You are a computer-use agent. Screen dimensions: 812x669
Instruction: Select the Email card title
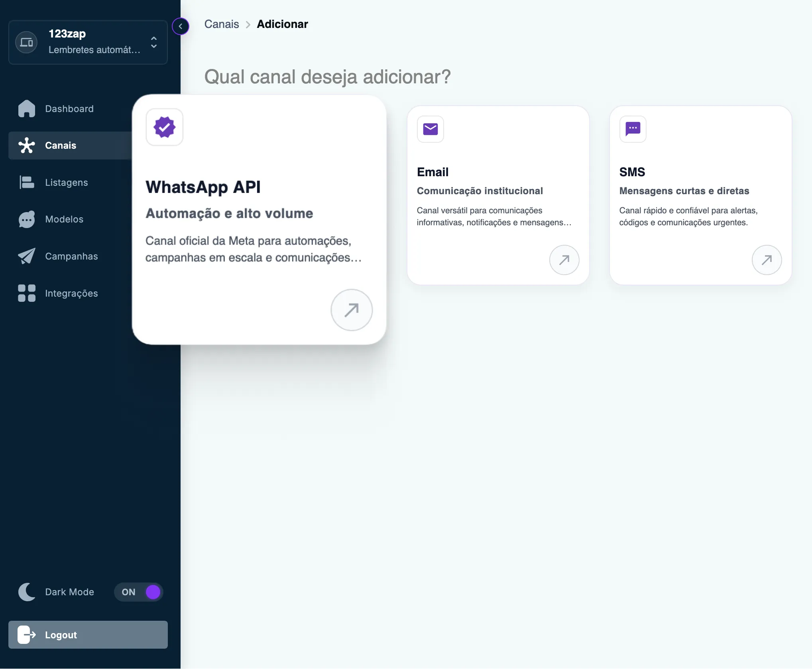click(x=433, y=172)
